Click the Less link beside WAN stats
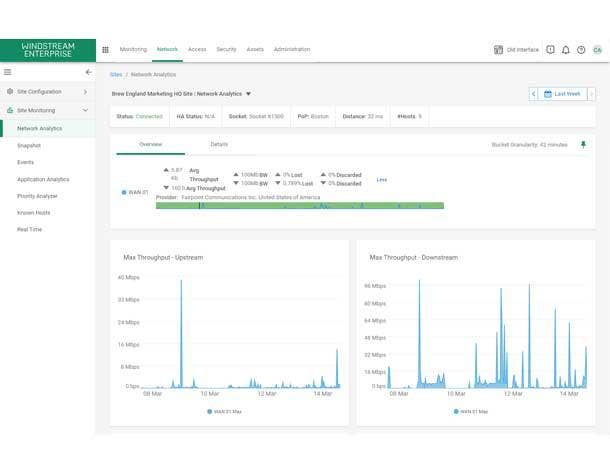Viewport: 610px width, 458px height. [x=381, y=180]
